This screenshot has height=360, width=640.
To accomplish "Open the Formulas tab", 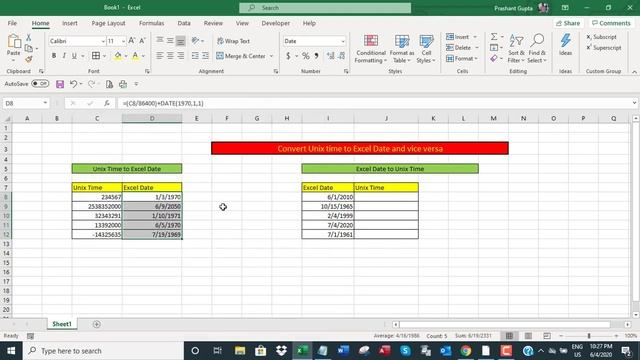I will pyautogui.click(x=151, y=23).
